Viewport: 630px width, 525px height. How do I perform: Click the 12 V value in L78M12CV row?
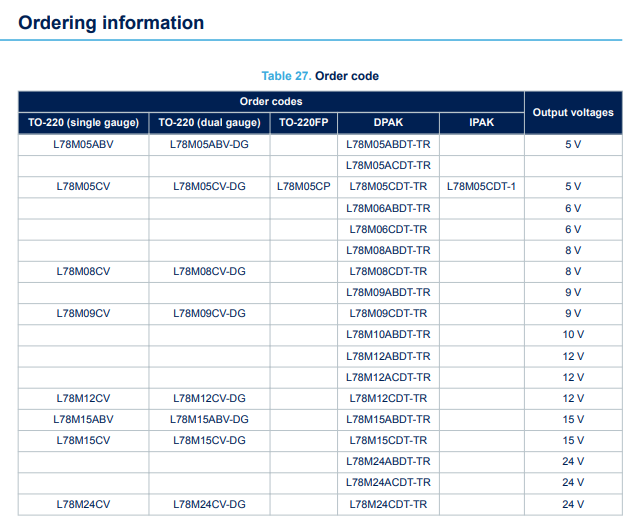tap(573, 398)
